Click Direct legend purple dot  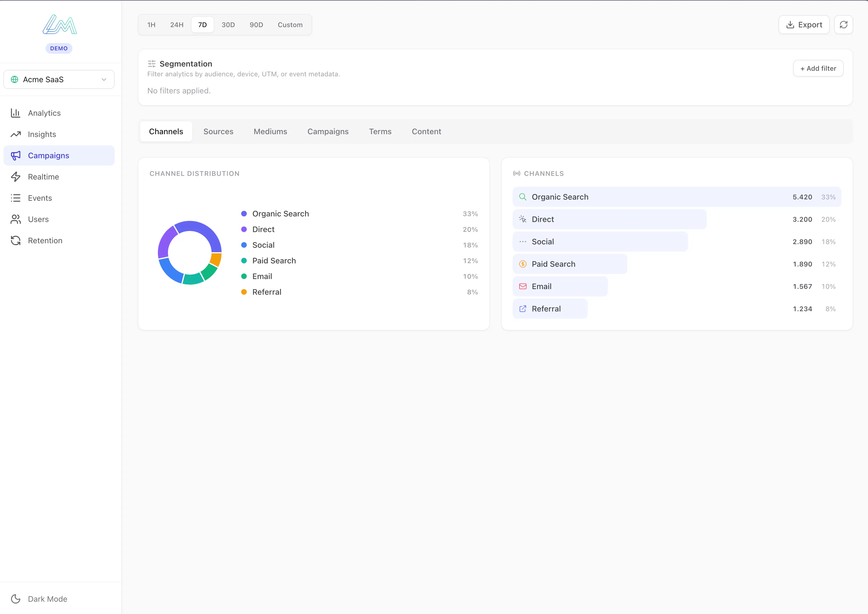click(x=244, y=229)
